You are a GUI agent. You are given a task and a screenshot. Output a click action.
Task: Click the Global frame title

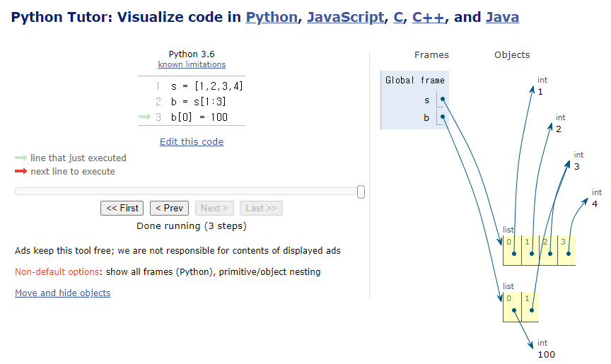coord(415,80)
